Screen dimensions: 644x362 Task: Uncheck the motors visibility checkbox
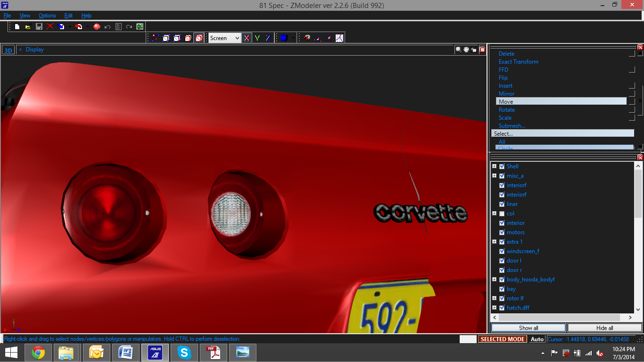[502, 232]
